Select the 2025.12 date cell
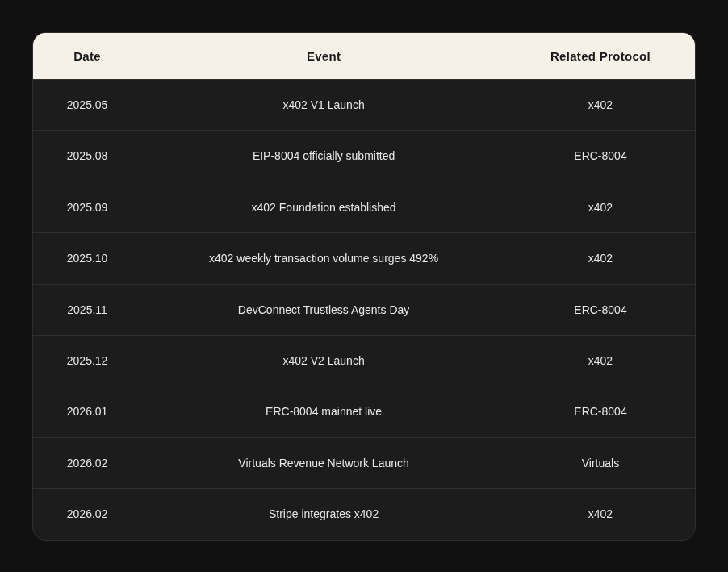 (87, 361)
